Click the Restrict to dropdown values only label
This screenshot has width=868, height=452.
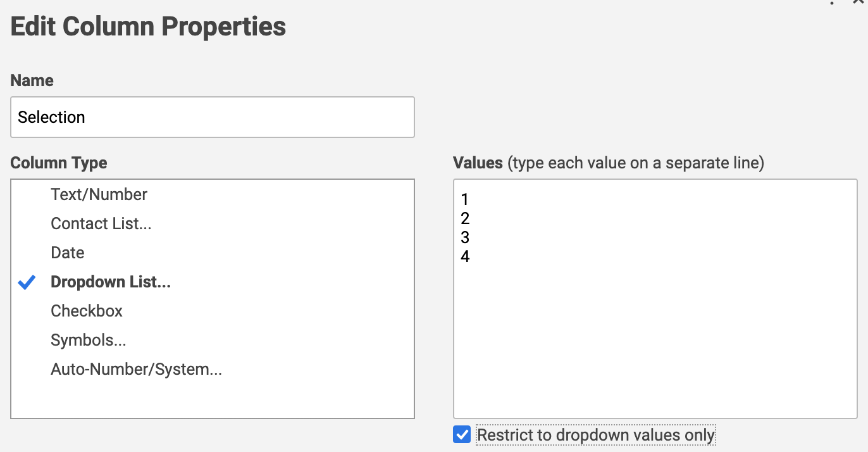(595, 436)
